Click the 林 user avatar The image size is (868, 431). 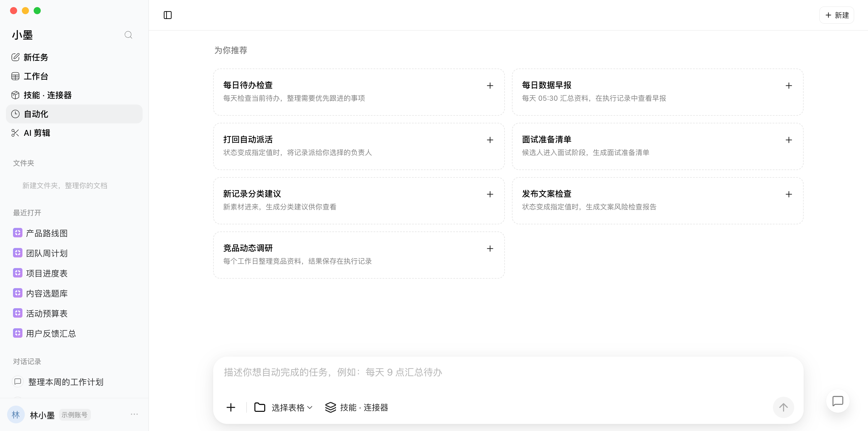[x=16, y=414]
